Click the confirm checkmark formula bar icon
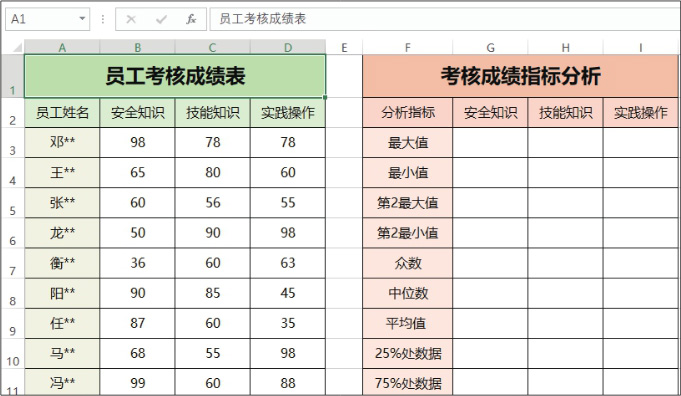The height and width of the screenshot is (396, 681). 161,19
